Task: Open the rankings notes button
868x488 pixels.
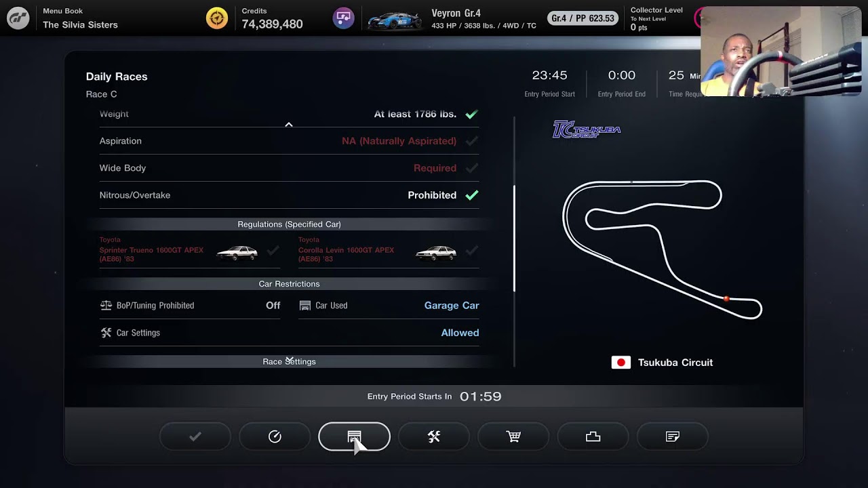Action: click(673, 436)
